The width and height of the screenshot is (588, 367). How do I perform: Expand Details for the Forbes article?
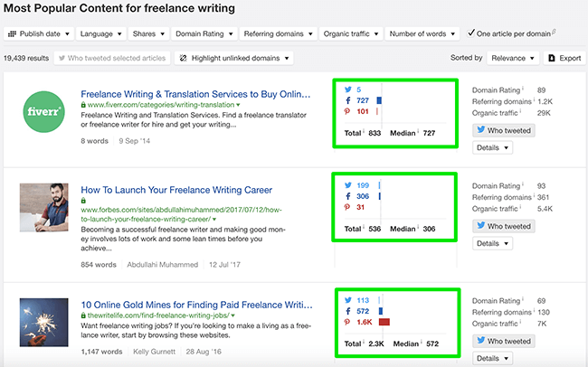point(492,243)
